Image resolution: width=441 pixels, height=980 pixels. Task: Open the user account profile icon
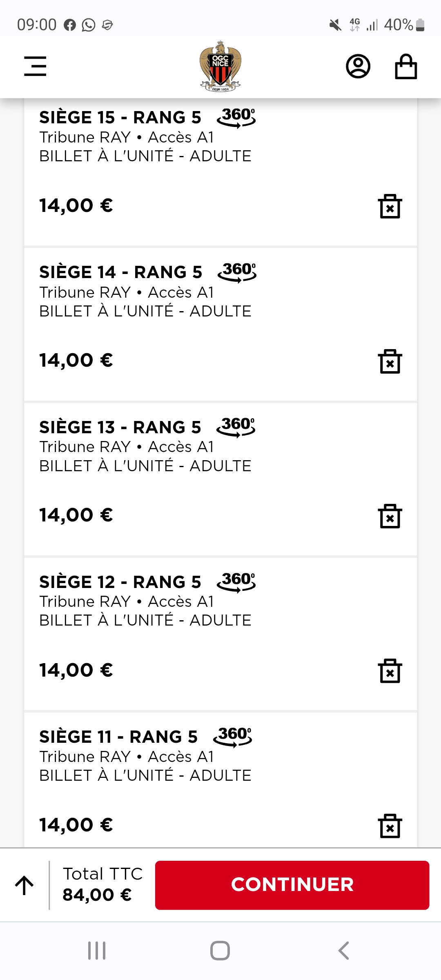(x=358, y=66)
